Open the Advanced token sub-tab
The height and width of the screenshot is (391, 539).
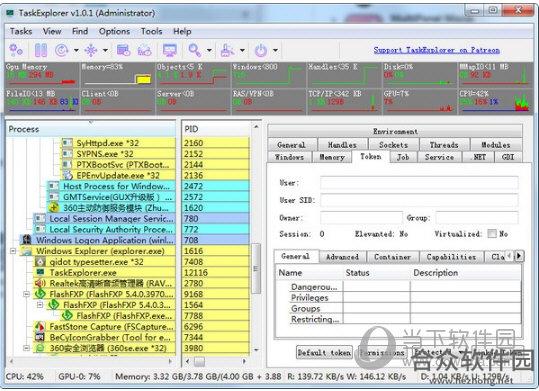tap(342, 257)
